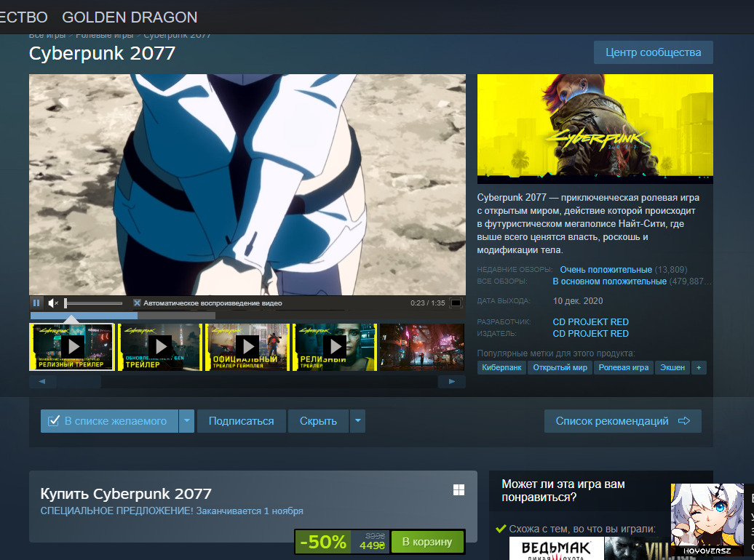Open 'Ролевые игры' breadcrumb link
Image resolution: width=754 pixels, height=560 pixels.
(105, 35)
